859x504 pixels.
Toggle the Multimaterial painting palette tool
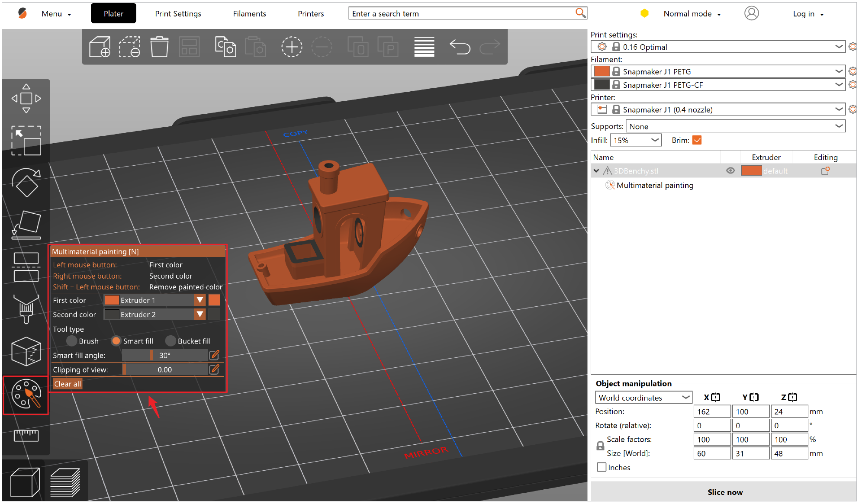(26, 394)
